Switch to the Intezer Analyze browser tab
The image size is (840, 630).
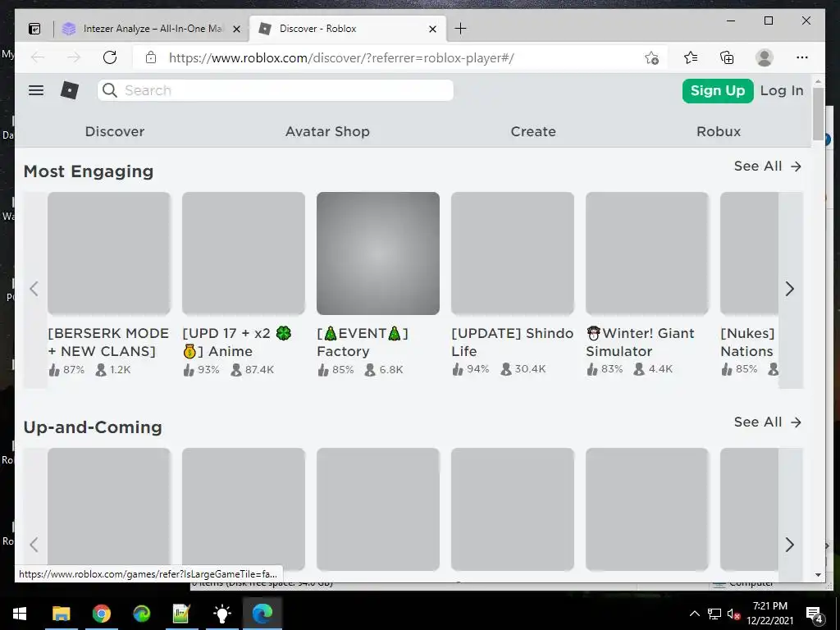152,29
